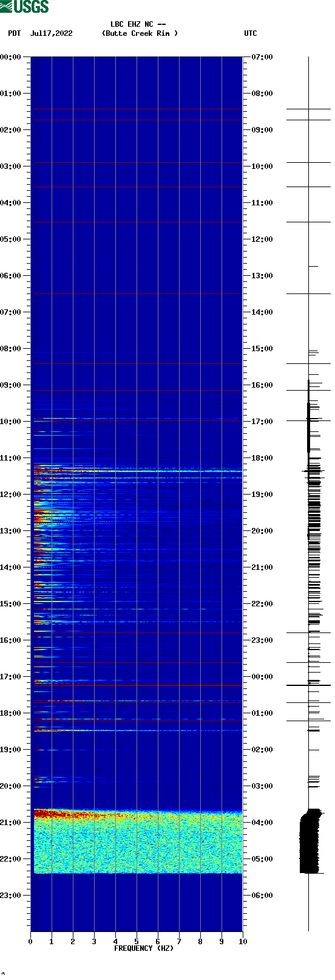The height and width of the screenshot is (980, 335).
Task: Click the frequency axis '10' tick label
Action: 243,942
